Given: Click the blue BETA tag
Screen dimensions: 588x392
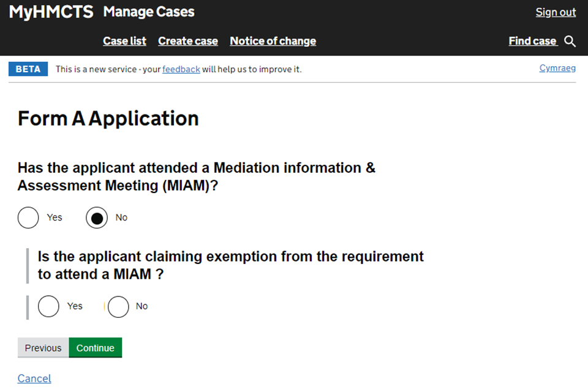Looking at the screenshot, I should pyautogui.click(x=28, y=69).
